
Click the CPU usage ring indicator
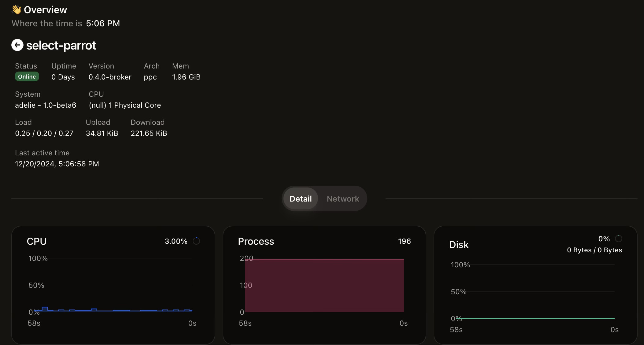point(196,241)
